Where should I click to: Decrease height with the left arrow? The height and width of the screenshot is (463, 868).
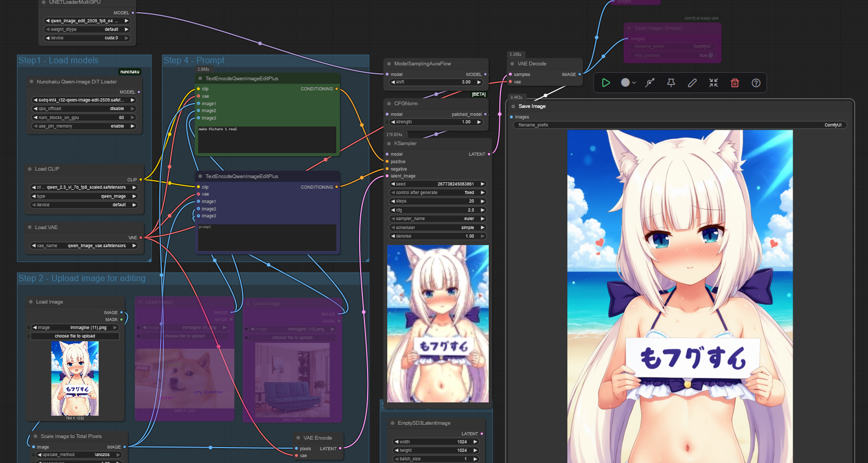(396, 450)
